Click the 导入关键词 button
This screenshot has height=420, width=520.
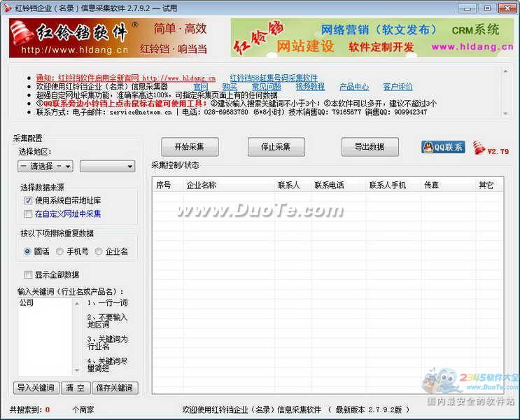pyautogui.click(x=36, y=388)
